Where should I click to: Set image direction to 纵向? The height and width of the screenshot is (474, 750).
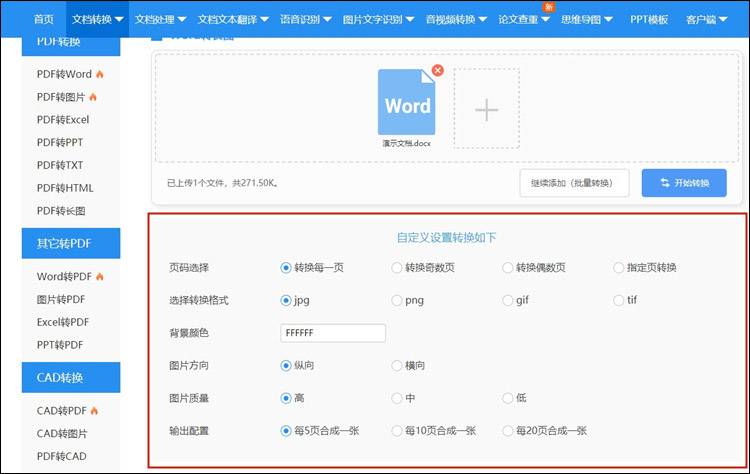[x=286, y=365]
